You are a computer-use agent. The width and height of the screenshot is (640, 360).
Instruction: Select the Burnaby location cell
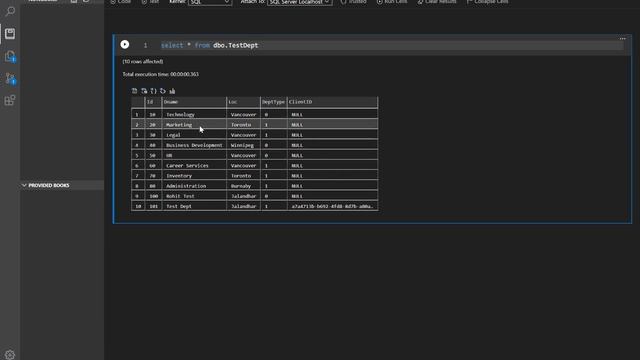243,186
